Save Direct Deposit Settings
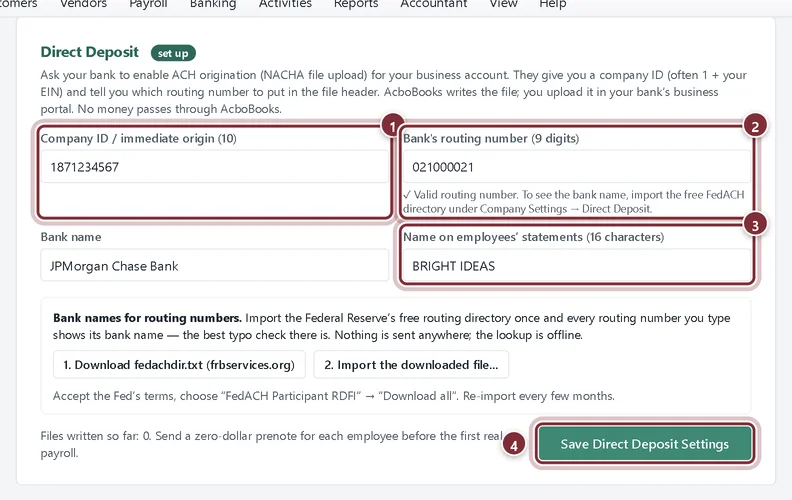This screenshot has height=500, width=792. point(645,444)
